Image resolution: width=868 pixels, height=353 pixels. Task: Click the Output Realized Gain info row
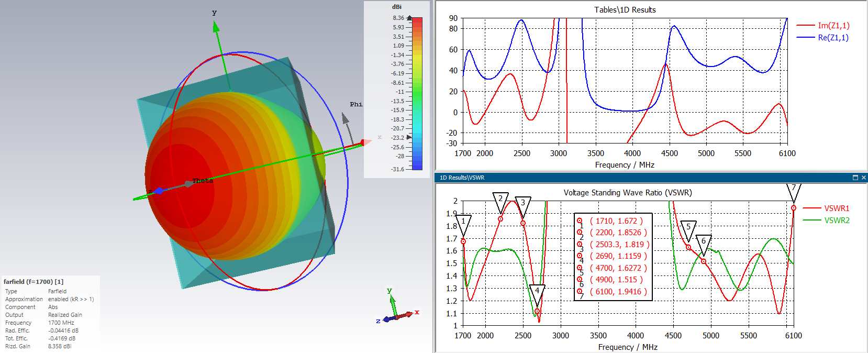(43, 315)
